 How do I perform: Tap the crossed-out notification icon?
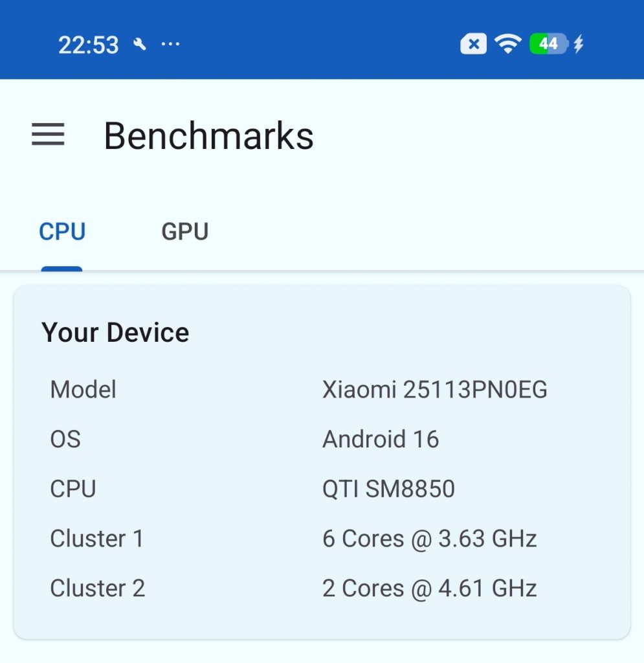coord(473,43)
